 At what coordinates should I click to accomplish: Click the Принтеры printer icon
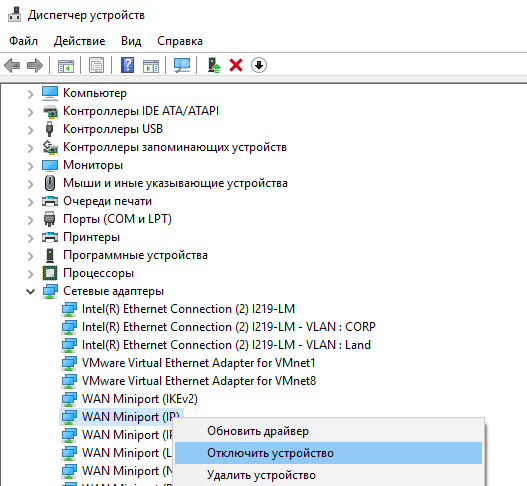(50, 237)
